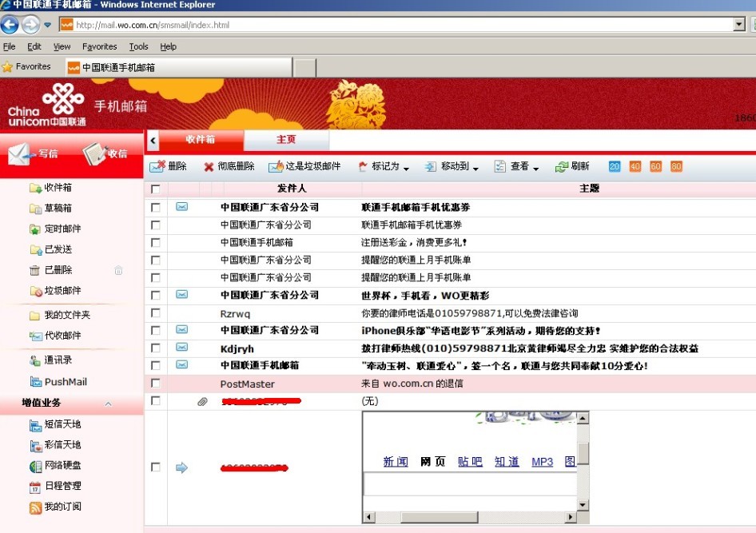The width and height of the screenshot is (756, 533).
Task: Check the Kdjryh message checkbox
Action: (155, 348)
